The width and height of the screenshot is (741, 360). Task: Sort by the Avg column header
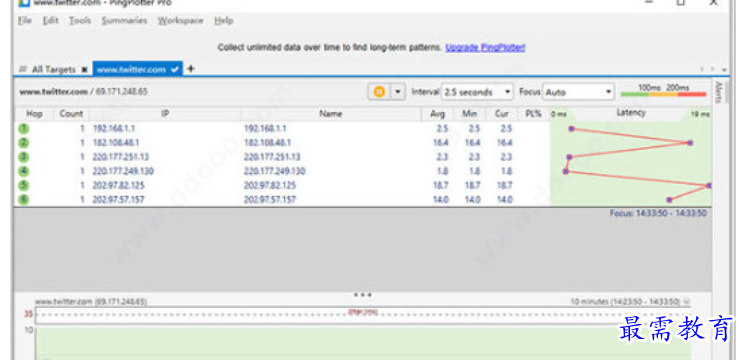pyautogui.click(x=438, y=114)
